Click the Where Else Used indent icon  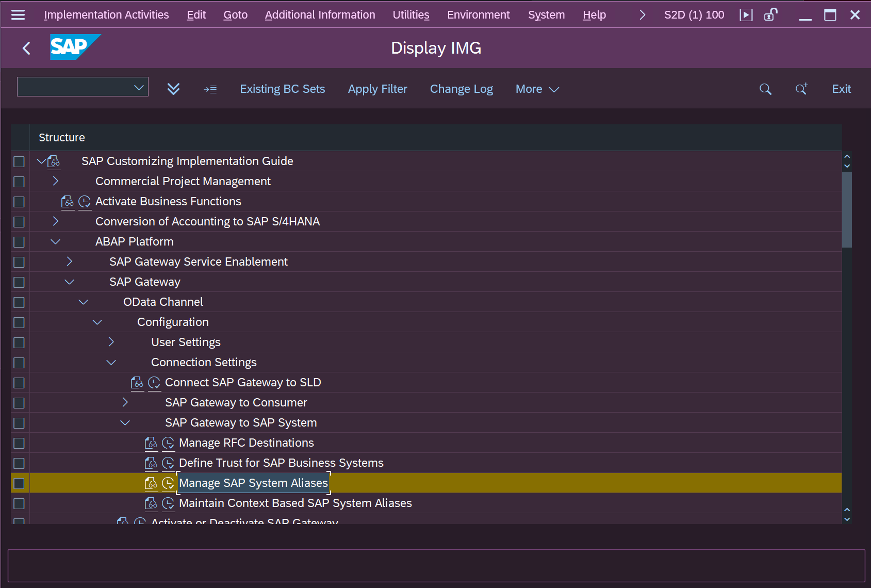(x=210, y=89)
